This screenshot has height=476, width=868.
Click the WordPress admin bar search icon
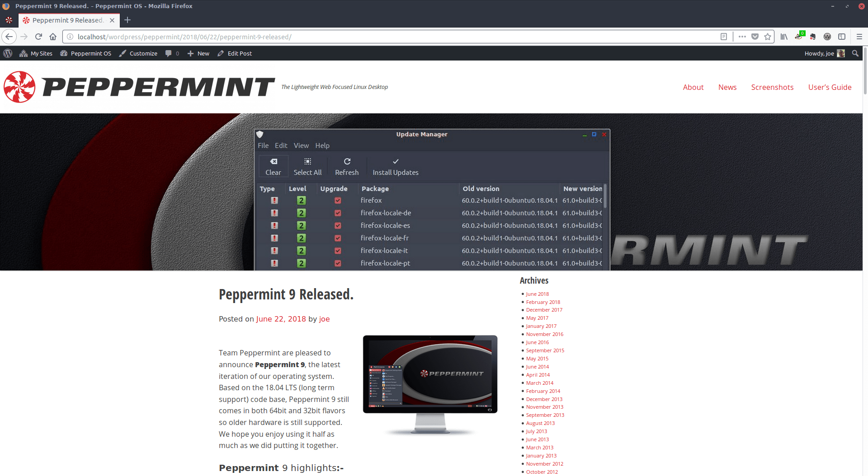(855, 53)
